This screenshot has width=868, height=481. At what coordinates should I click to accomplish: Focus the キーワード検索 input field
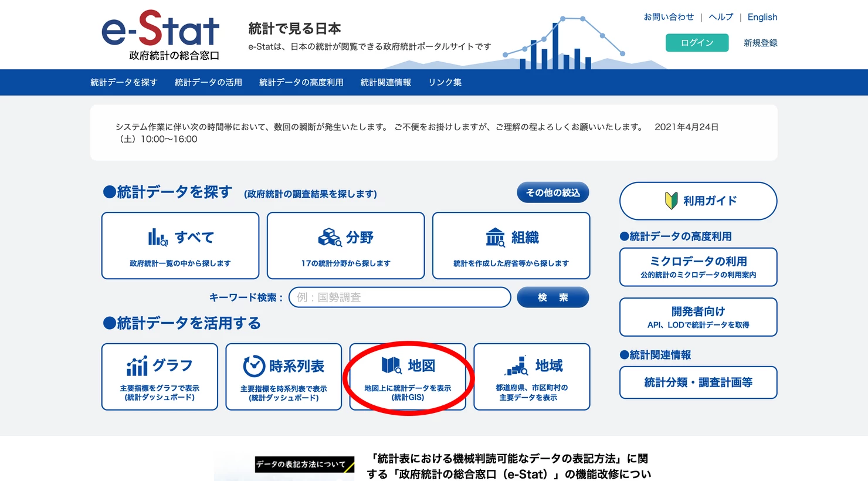[400, 297]
